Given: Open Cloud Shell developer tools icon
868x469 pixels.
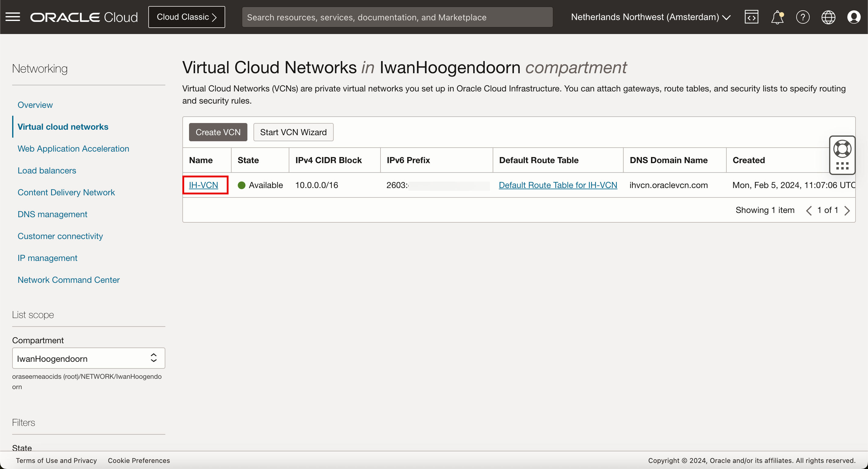Looking at the screenshot, I should click(751, 17).
